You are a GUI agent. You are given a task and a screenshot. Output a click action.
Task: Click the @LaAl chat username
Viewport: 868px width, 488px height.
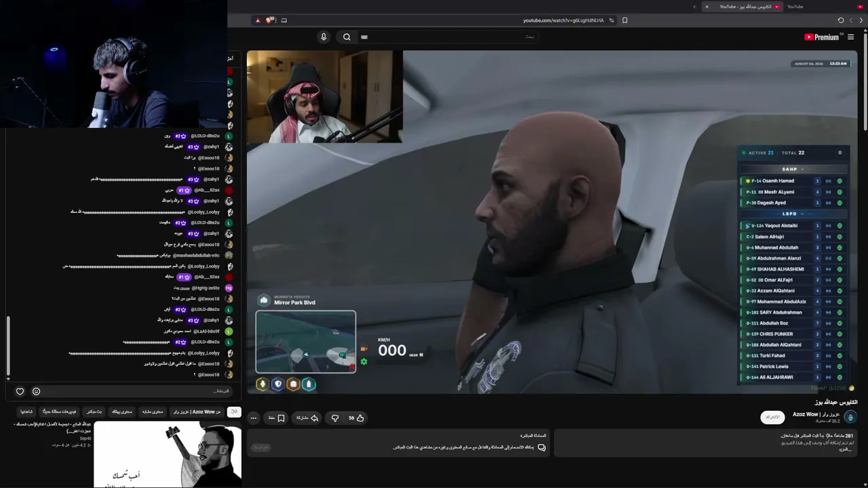(207, 331)
